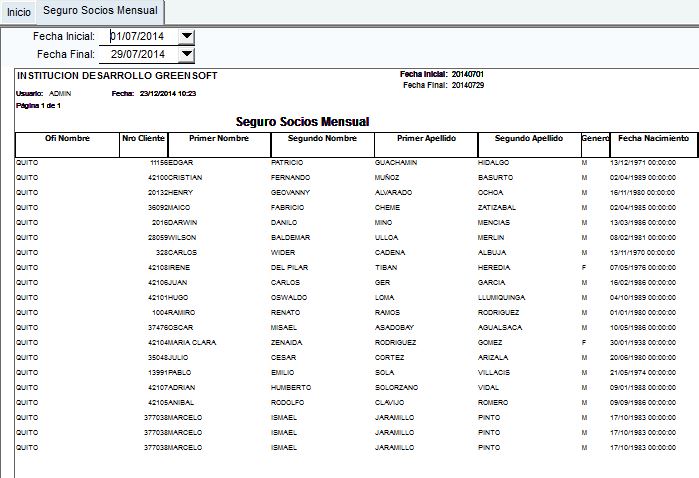Select the surname ULLOA
Screen dimensions: 699x478
(387, 238)
